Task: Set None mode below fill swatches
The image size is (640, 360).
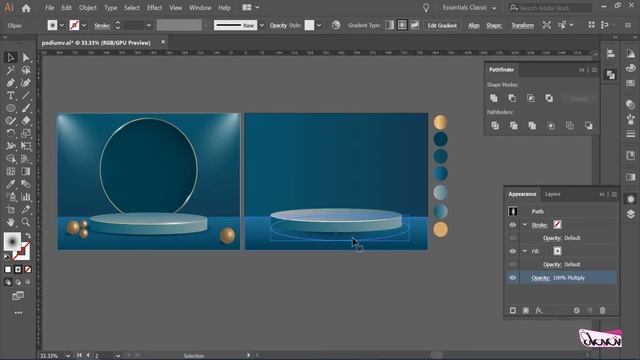Action: coord(28,269)
